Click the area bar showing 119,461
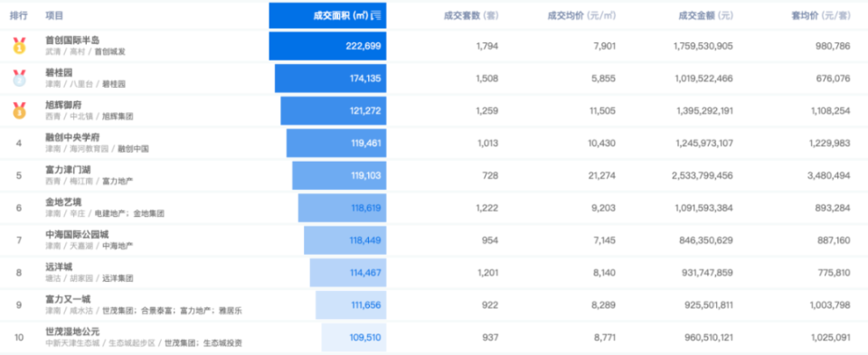Screen dimensions: 868x355 pos(336,144)
